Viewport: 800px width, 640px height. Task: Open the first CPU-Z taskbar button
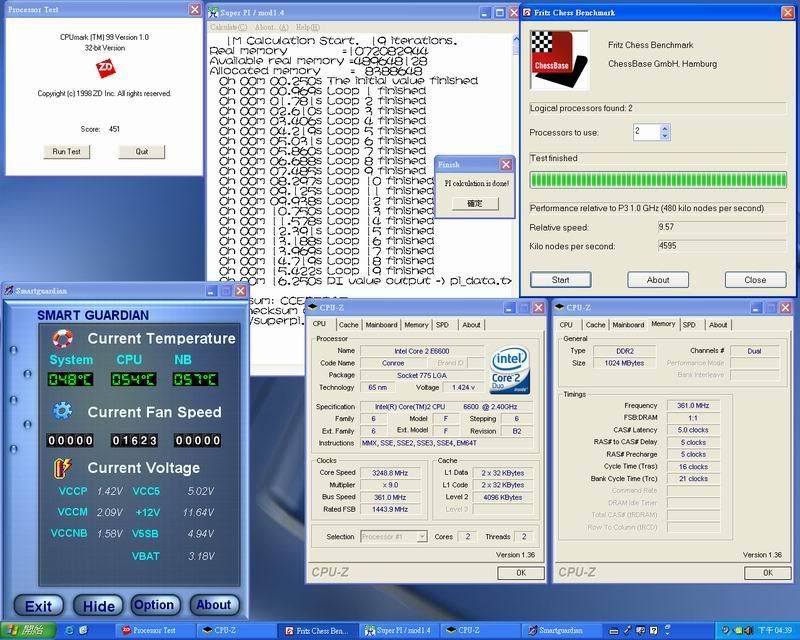click(x=236, y=631)
